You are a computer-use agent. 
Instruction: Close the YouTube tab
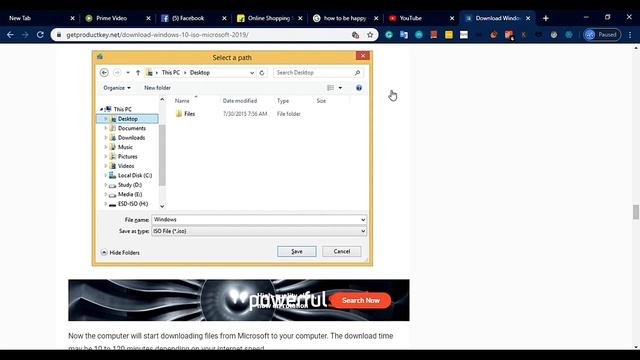[x=452, y=18]
